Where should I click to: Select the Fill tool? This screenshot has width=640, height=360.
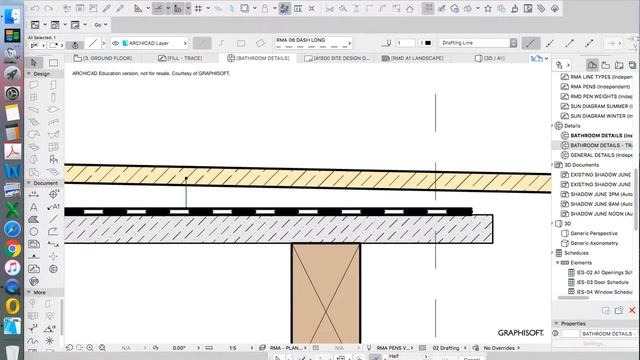[x=34, y=220]
